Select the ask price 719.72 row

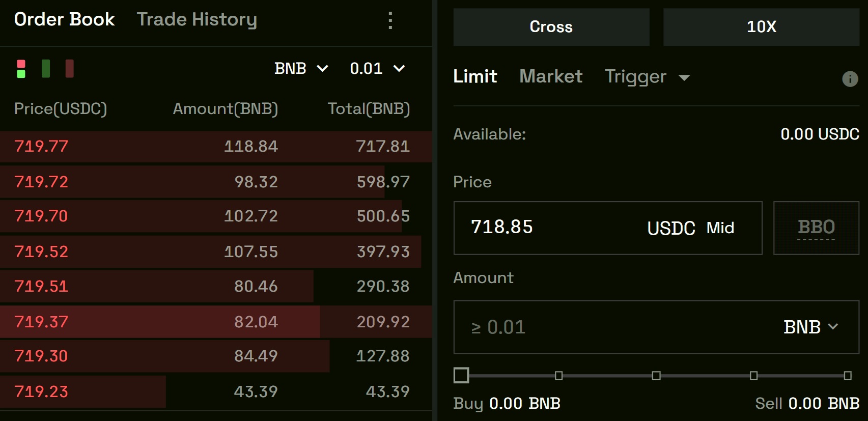(x=216, y=182)
